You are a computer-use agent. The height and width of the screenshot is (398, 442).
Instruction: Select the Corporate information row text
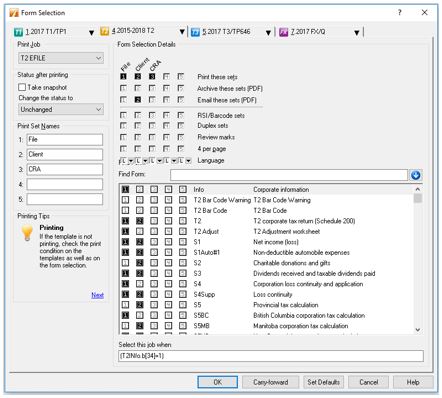281,189
